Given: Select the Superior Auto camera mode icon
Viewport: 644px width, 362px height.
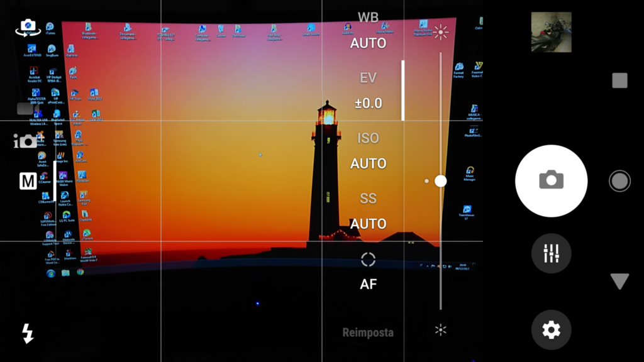Looking at the screenshot, I should click(x=26, y=141).
